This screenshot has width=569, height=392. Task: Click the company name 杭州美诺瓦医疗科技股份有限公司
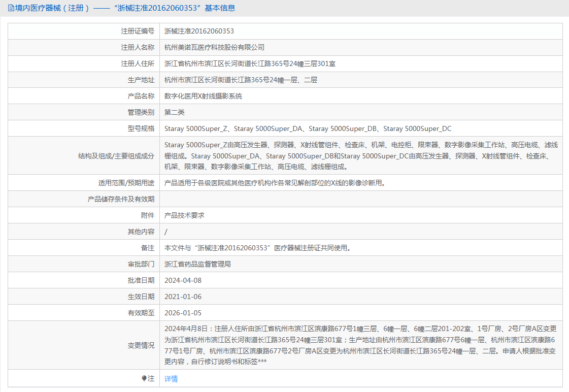coord(215,48)
